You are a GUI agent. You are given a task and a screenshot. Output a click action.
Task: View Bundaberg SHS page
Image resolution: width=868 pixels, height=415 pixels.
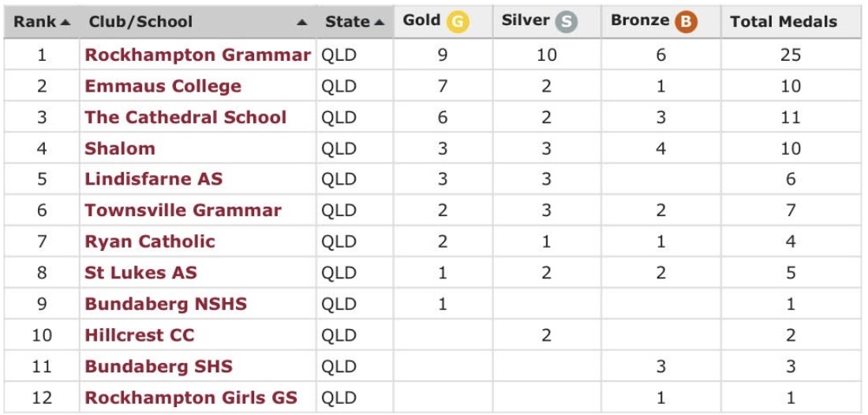[158, 366]
